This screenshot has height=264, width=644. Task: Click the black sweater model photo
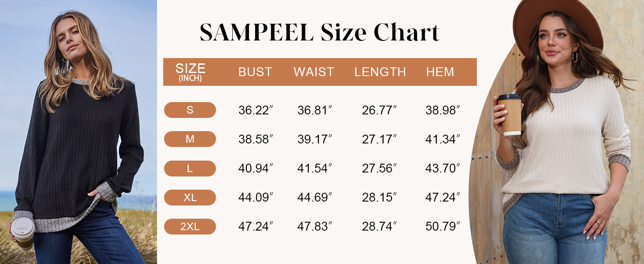pyautogui.click(x=78, y=132)
